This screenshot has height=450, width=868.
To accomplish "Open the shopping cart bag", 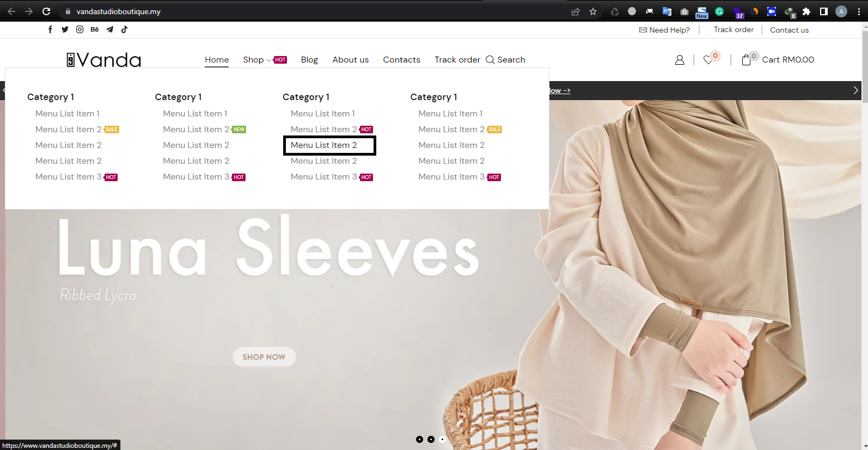I will point(746,60).
